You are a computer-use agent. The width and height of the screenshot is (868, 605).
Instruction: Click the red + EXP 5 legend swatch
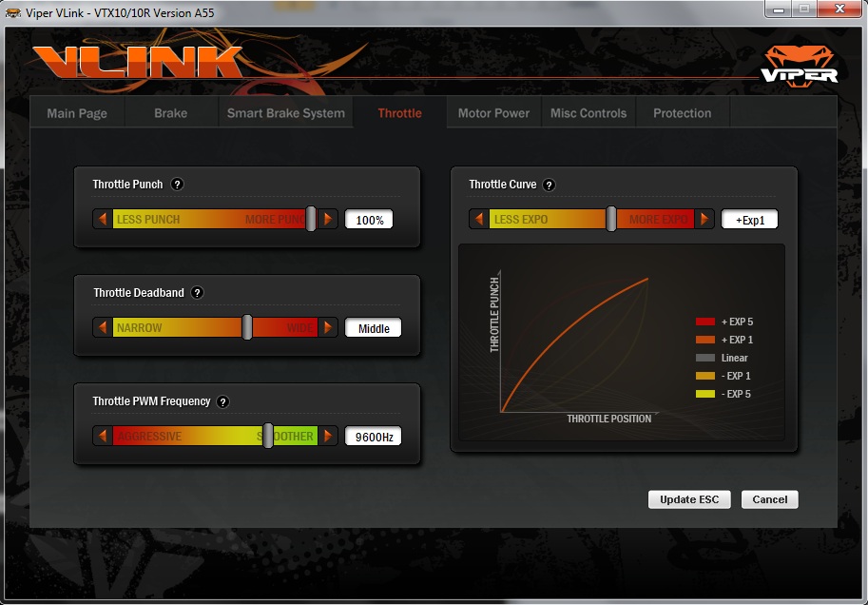(705, 322)
